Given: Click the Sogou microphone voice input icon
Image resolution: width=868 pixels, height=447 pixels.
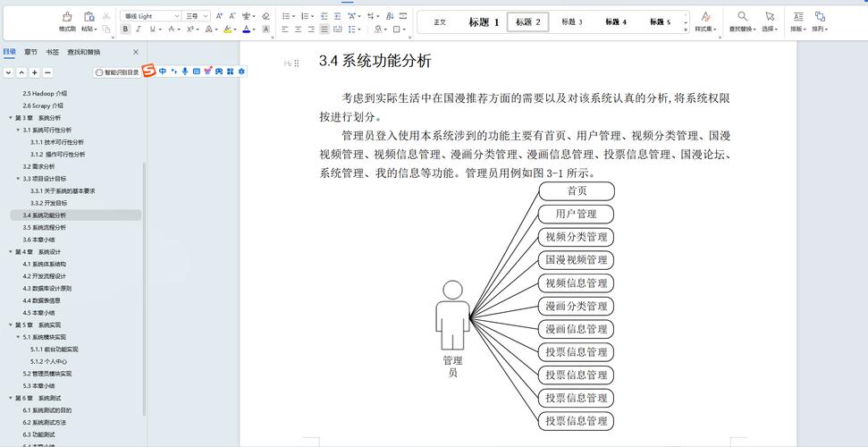Looking at the screenshot, I should (185, 72).
